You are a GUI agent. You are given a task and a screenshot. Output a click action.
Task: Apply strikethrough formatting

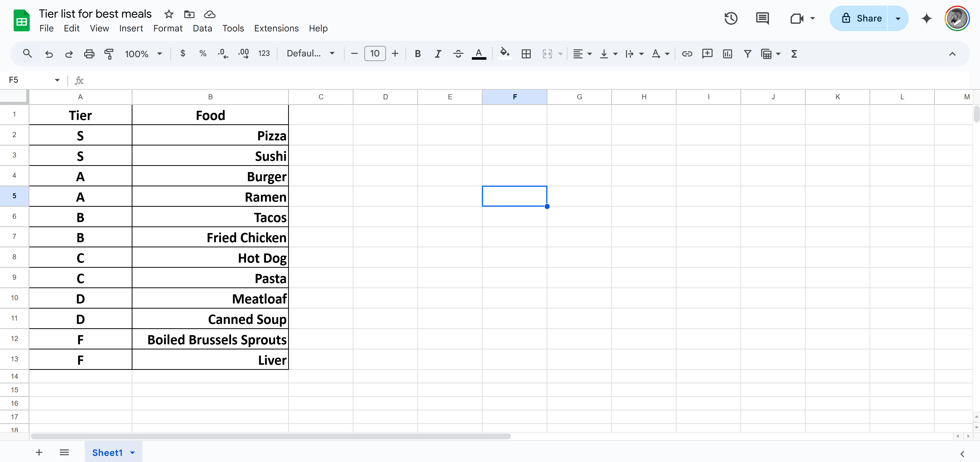point(458,54)
